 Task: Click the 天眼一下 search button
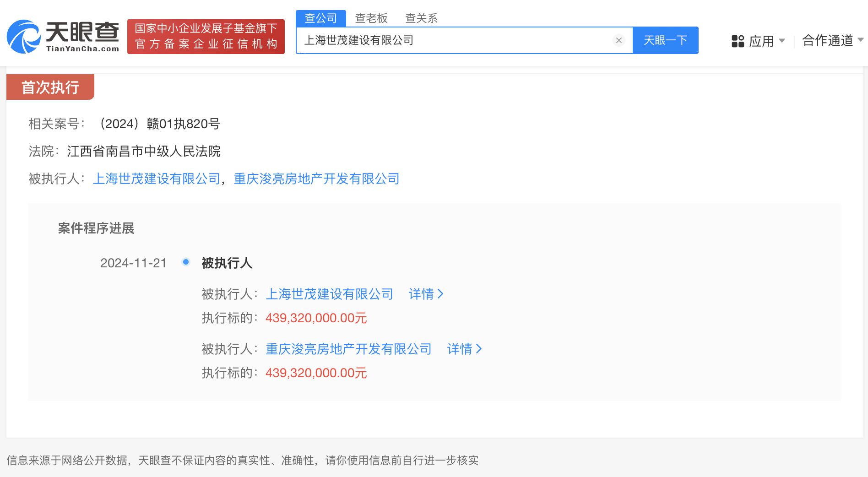pyautogui.click(x=666, y=40)
